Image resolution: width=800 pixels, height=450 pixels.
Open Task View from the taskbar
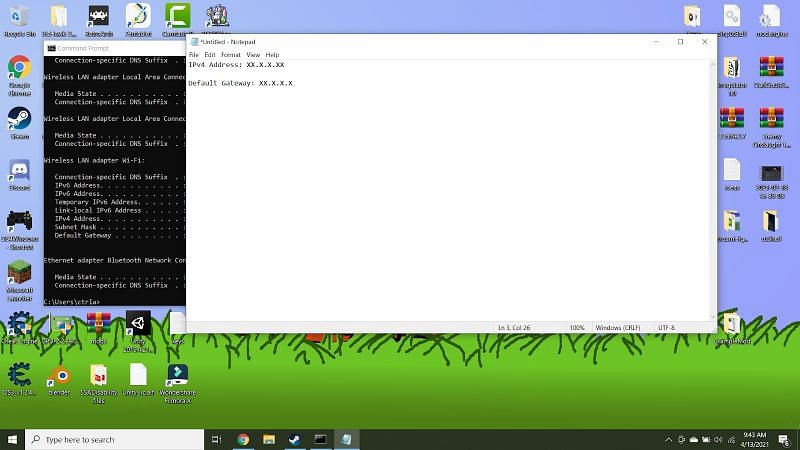(217, 439)
